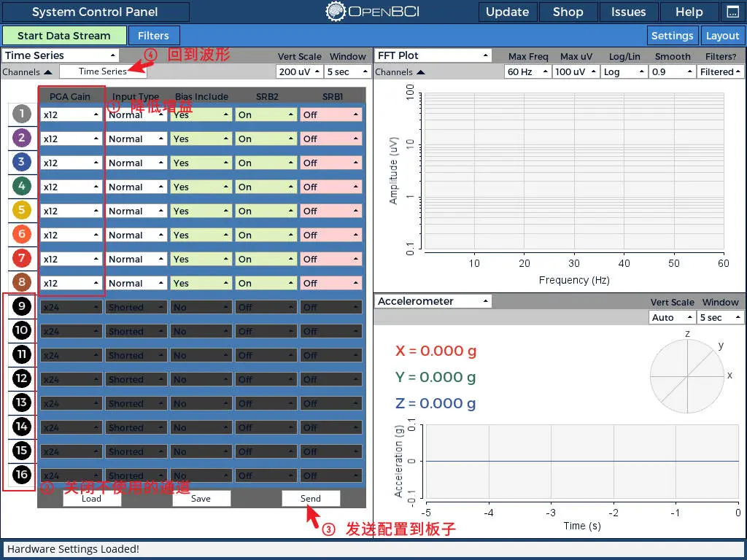
Task: Toggle channel 4 green circle button
Action: click(x=21, y=186)
